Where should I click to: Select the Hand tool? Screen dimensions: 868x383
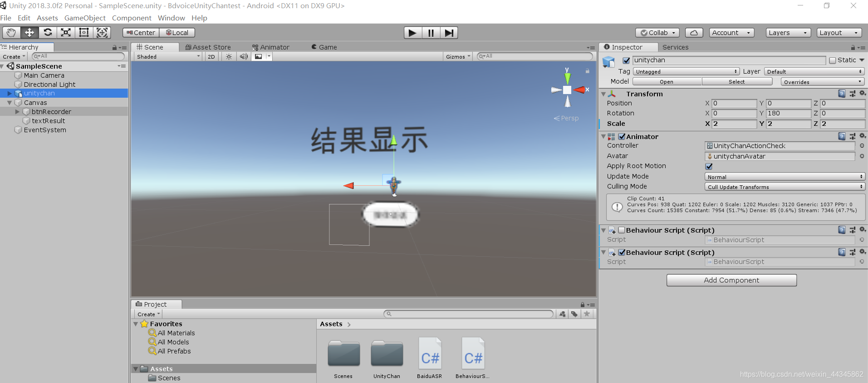click(11, 32)
